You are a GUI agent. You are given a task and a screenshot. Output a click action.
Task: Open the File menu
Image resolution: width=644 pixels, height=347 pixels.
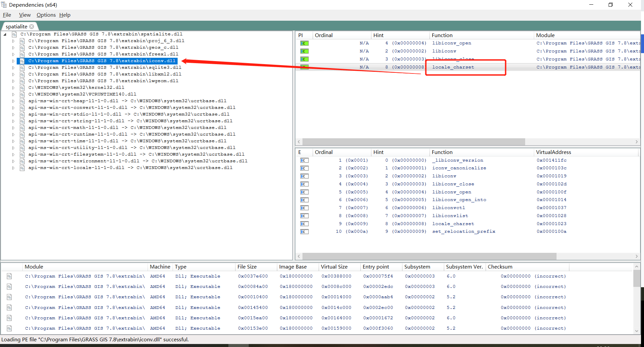(7, 15)
